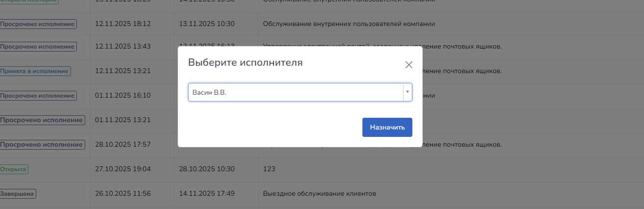Click the creation date 26.10.2025 11:56
The height and width of the screenshot is (209, 644).
pyautogui.click(x=123, y=194)
